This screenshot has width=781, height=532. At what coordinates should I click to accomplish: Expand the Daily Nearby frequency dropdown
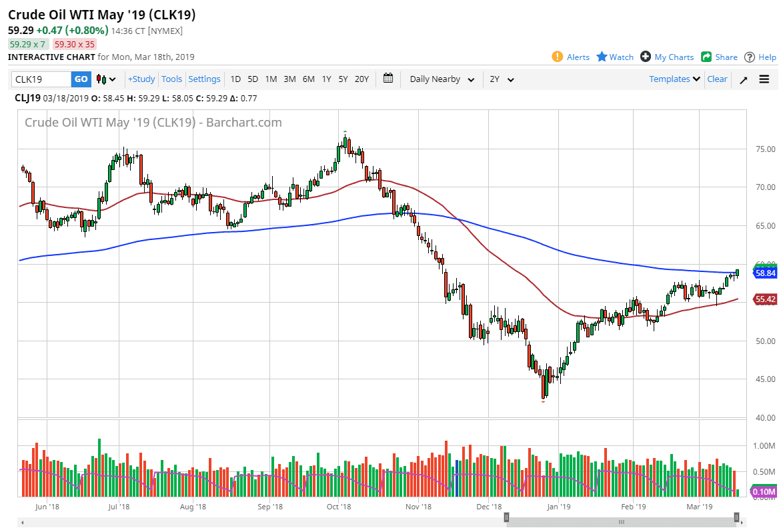[442, 79]
